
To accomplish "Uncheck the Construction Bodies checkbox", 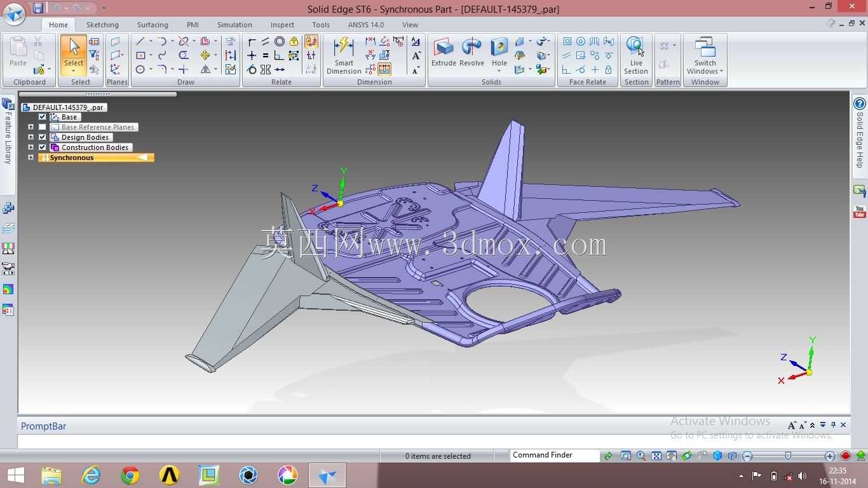I will pyautogui.click(x=43, y=147).
